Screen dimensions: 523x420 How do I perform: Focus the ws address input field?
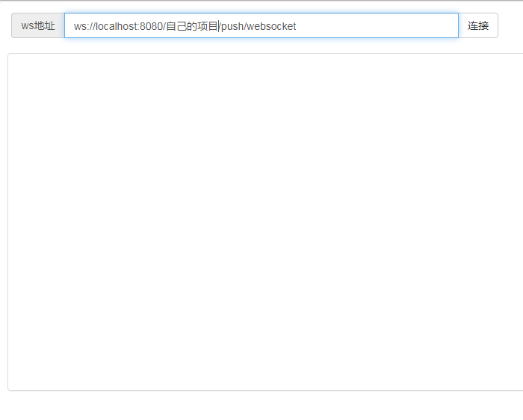click(x=261, y=25)
